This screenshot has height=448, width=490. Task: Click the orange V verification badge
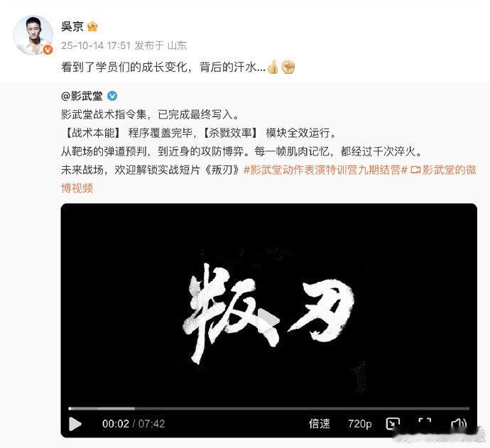pos(48,50)
